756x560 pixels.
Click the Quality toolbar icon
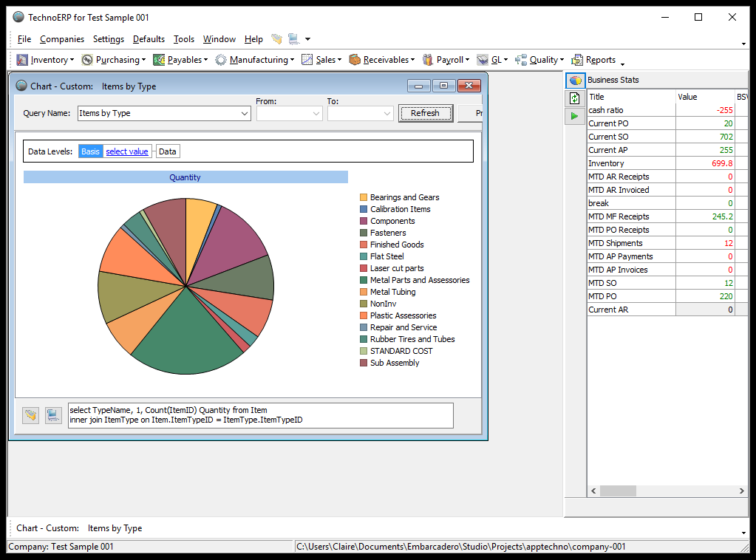click(521, 60)
